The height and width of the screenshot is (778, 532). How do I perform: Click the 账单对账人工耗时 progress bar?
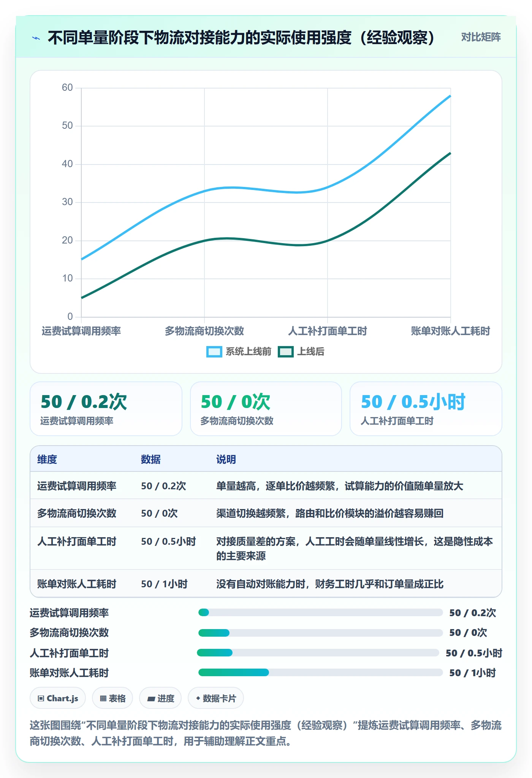320,673
